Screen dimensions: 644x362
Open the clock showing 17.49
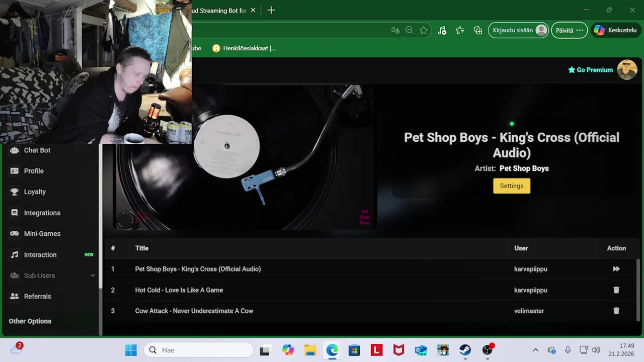point(622,350)
